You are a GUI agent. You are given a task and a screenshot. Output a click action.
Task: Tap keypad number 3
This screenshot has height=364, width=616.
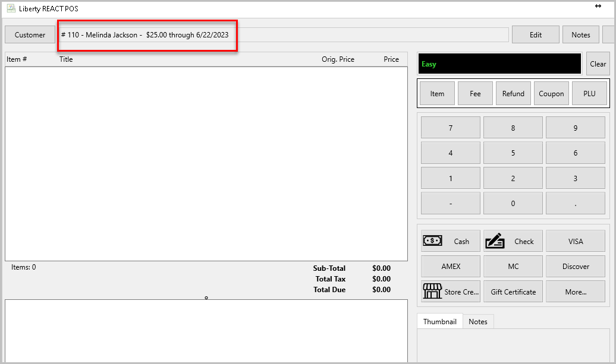click(x=576, y=178)
